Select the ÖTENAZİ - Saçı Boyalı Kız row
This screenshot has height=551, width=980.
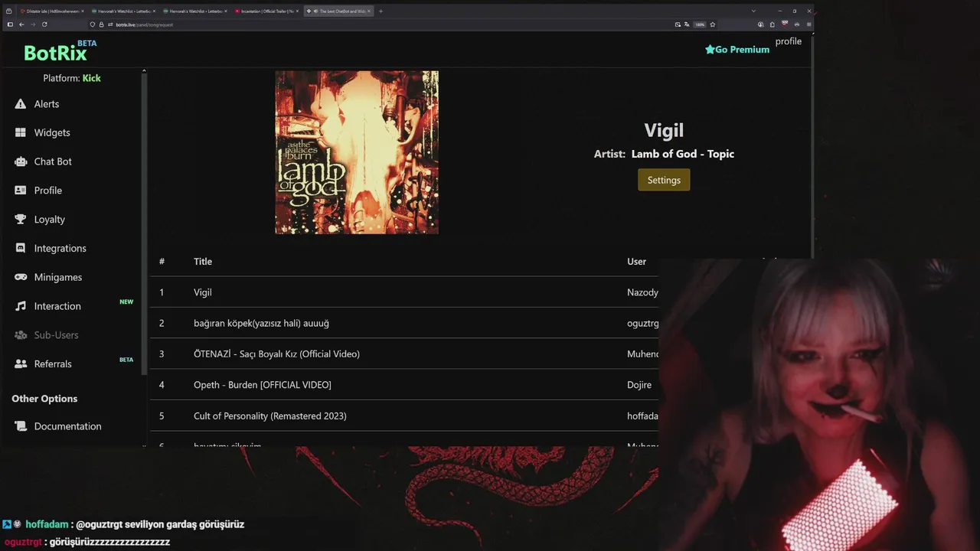click(x=404, y=354)
